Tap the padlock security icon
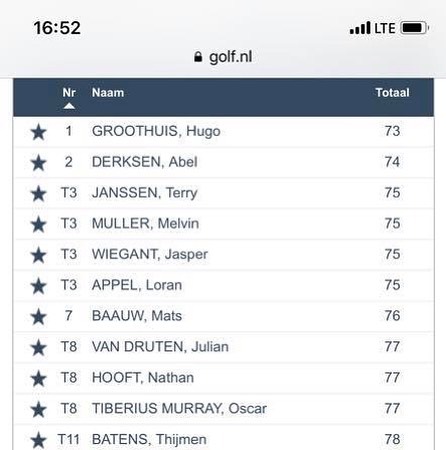 click(198, 57)
